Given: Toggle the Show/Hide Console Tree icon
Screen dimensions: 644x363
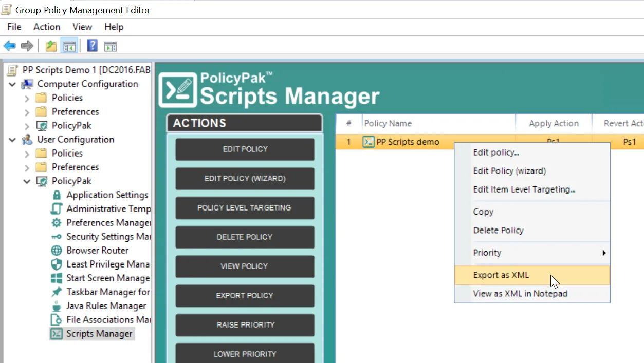Looking at the screenshot, I should [x=69, y=46].
